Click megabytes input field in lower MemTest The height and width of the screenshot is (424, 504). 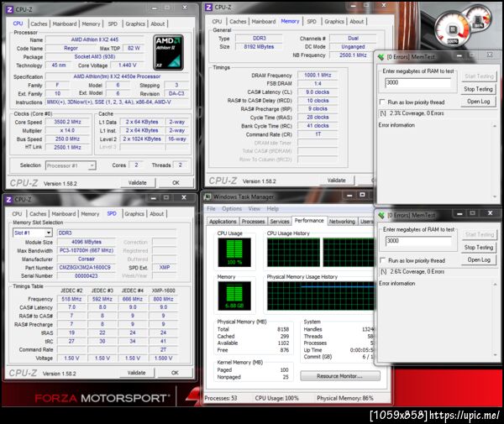click(419, 241)
